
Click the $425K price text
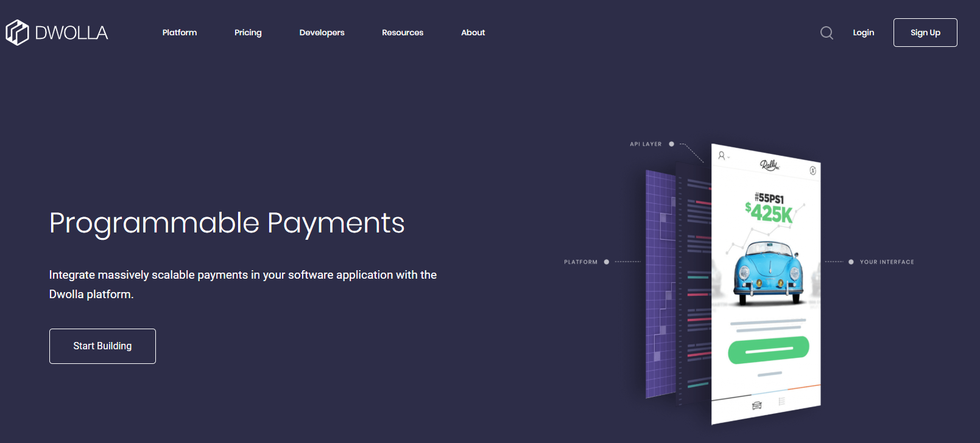click(x=769, y=213)
